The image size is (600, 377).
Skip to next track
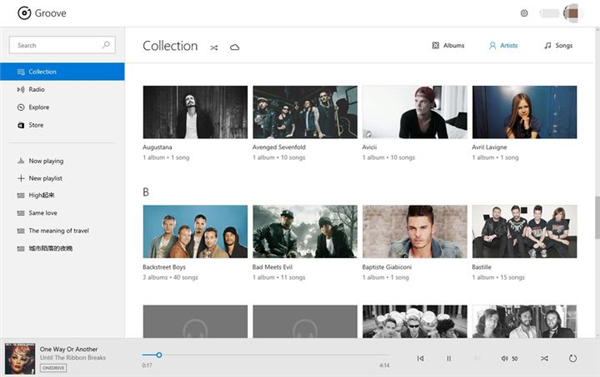tap(477, 359)
